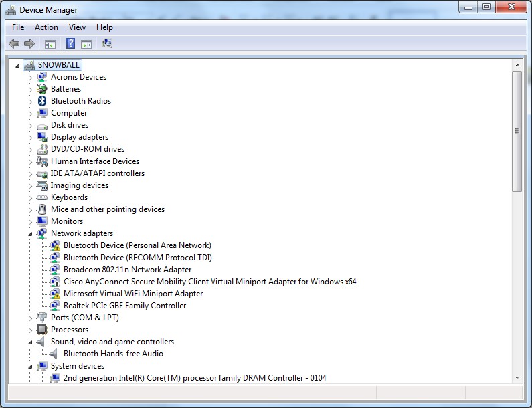
Task: Minimize the Device Manager window
Action: pyautogui.click(x=468, y=7)
